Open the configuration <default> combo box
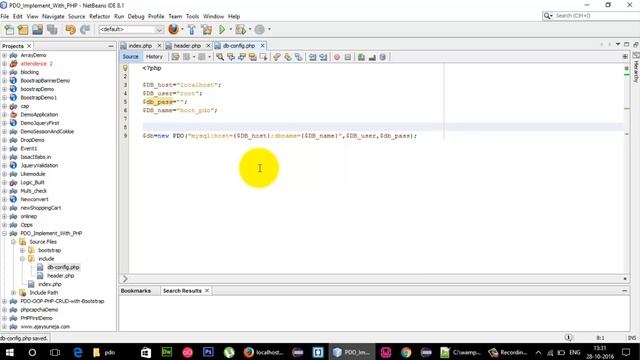Viewport: 640px width, 360px height. [x=131, y=29]
